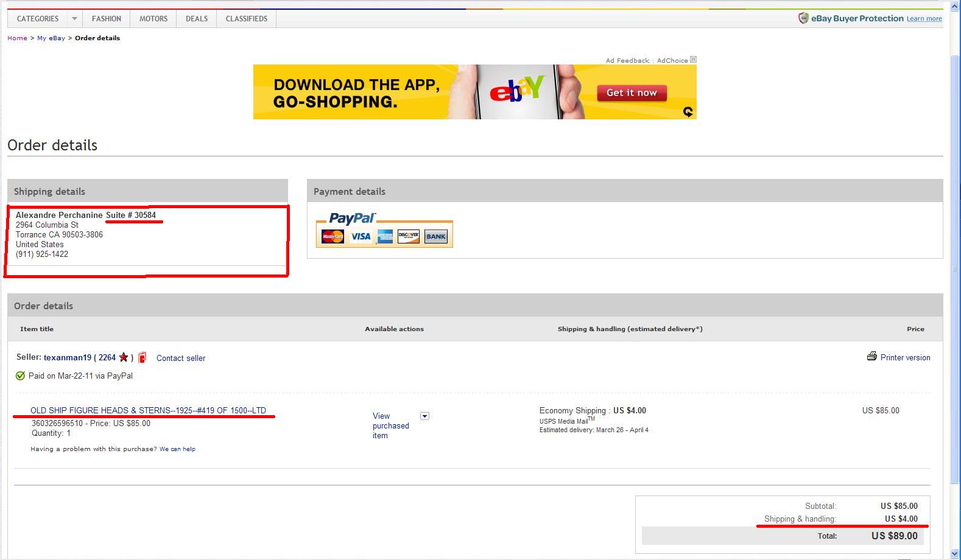View the seller's 2264 feedback score
The width and height of the screenshot is (961, 560).
[x=107, y=358]
